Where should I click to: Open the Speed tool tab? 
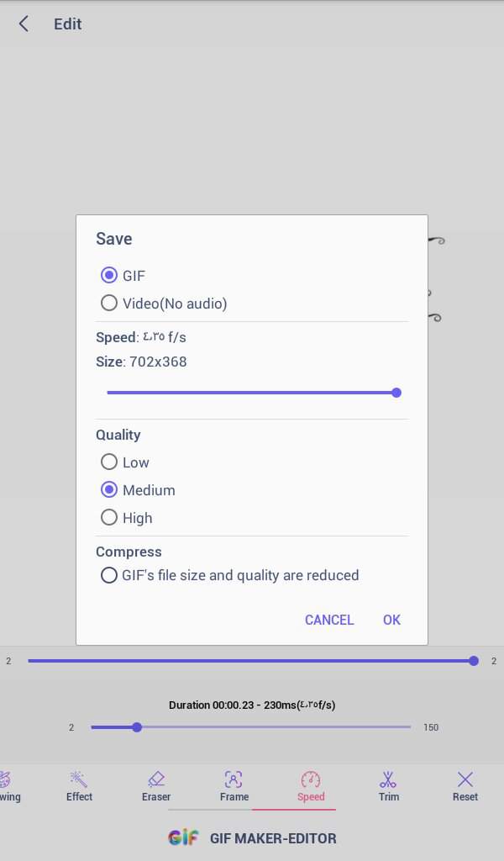[x=311, y=786]
